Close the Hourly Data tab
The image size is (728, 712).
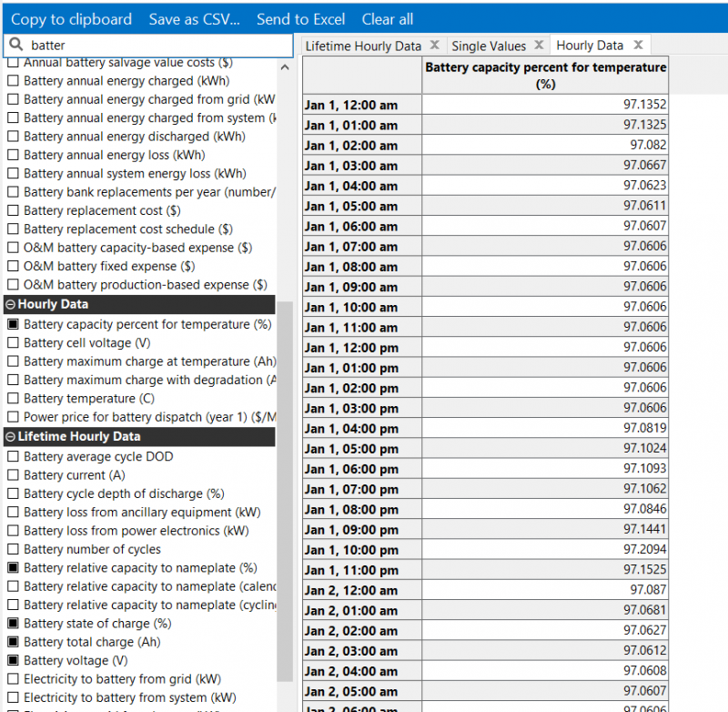coord(638,46)
